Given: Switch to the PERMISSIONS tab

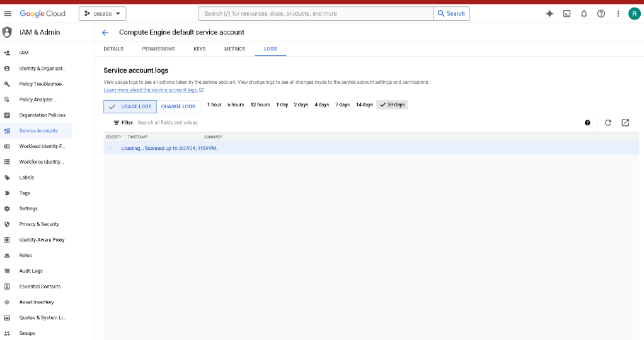Looking at the screenshot, I should tap(159, 49).
